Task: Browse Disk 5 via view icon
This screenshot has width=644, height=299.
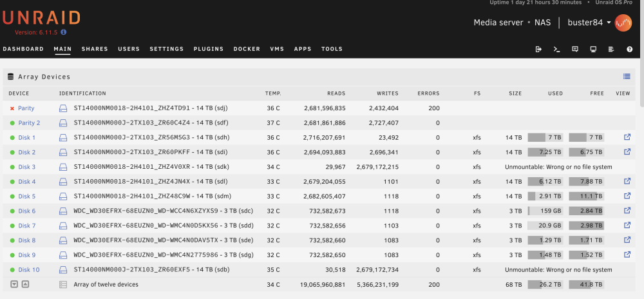Action: tap(627, 195)
